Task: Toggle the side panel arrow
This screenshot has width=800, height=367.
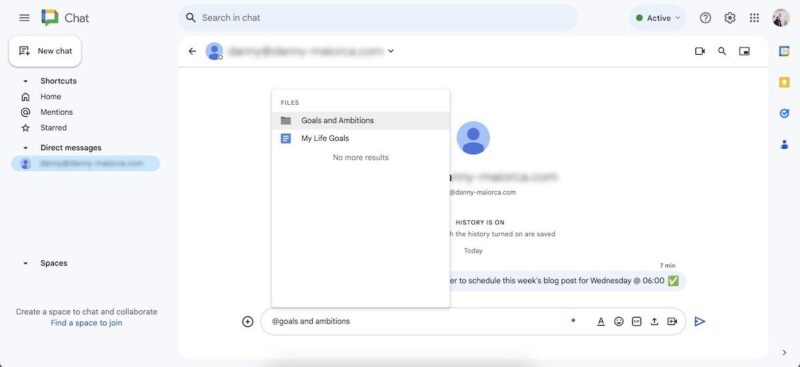Action: (784, 352)
